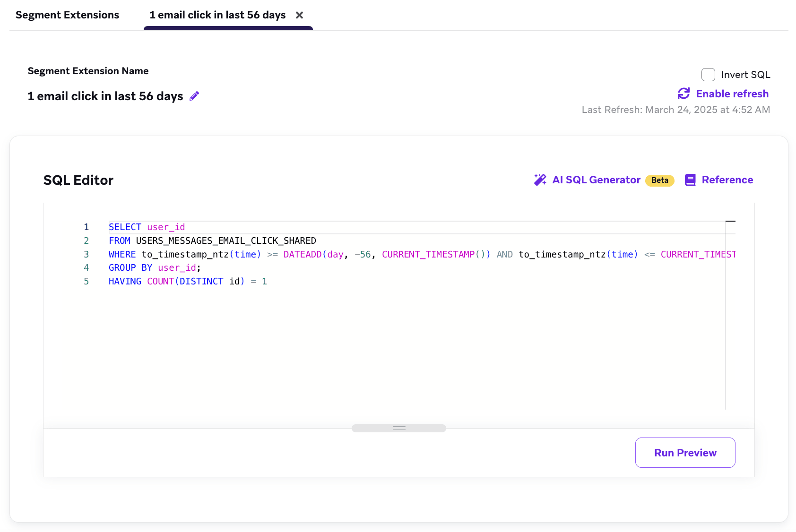796x532 pixels.
Task: Click the editor resize handle bar
Action: coord(399,428)
